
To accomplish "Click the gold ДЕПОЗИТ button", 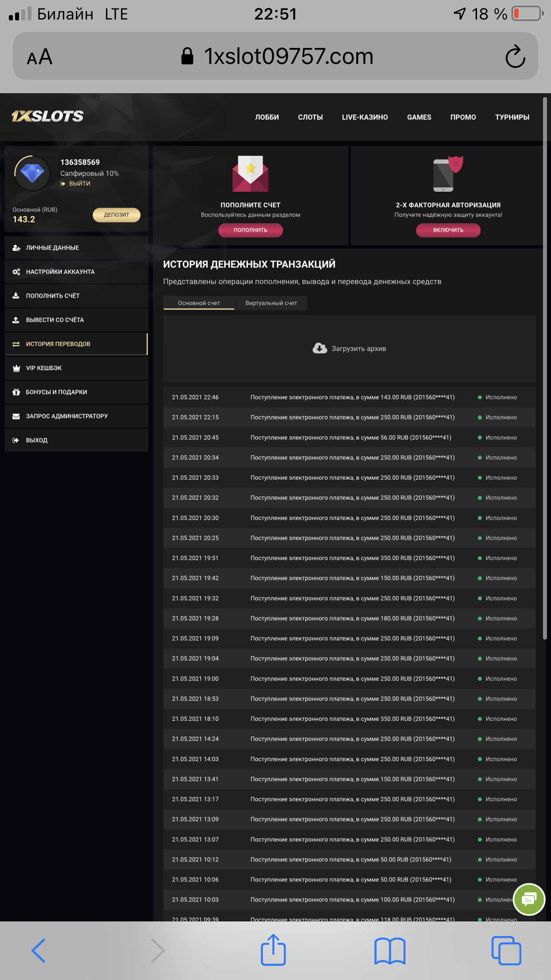I will pos(117,215).
